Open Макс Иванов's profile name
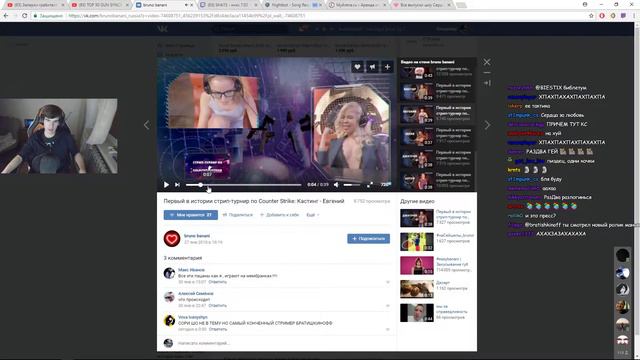The image size is (640, 360). 191,270
